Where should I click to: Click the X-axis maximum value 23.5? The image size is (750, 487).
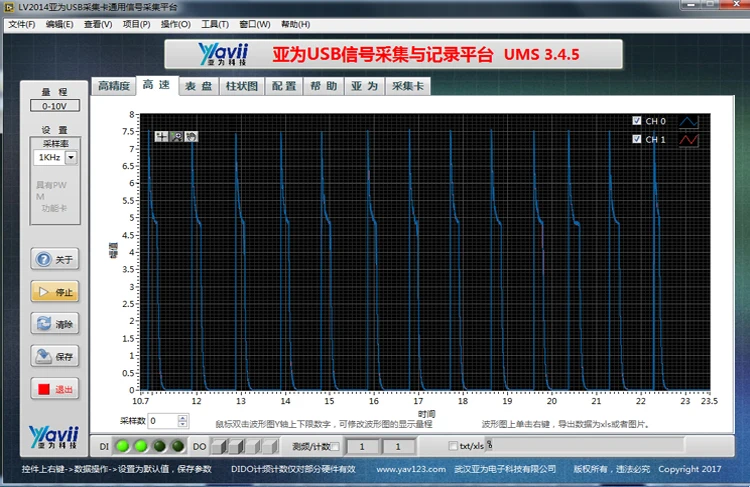pyautogui.click(x=709, y=401)
